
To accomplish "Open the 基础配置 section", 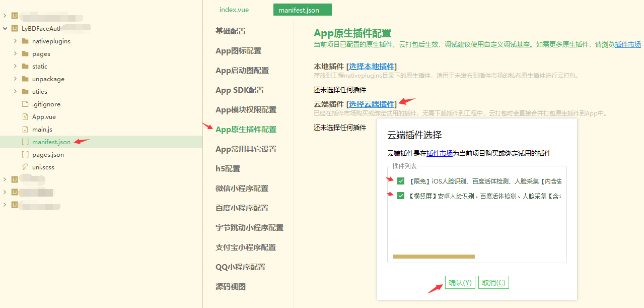I will 231,31.
